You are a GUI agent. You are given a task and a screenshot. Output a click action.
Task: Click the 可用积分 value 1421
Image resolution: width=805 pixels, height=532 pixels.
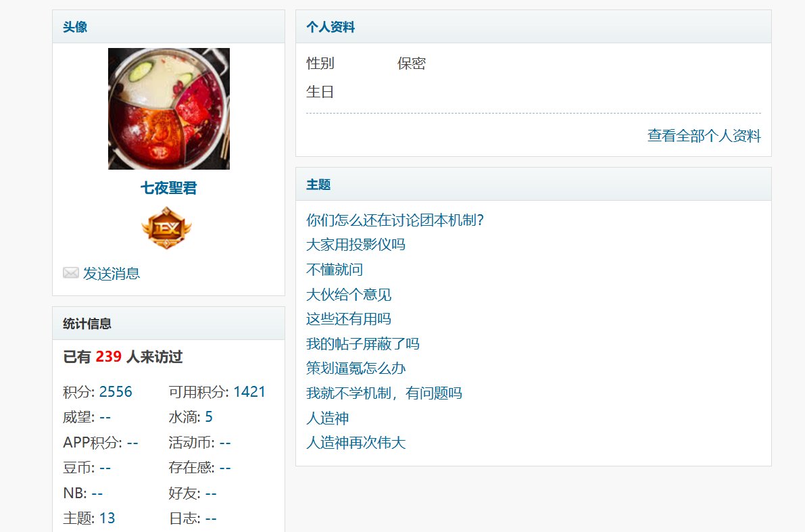[x=249, y=392]
